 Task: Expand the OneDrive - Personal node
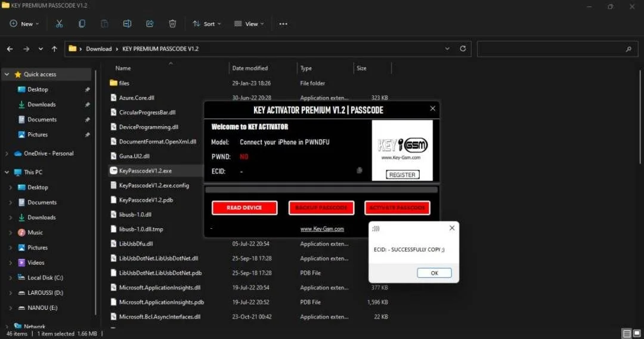7,154
